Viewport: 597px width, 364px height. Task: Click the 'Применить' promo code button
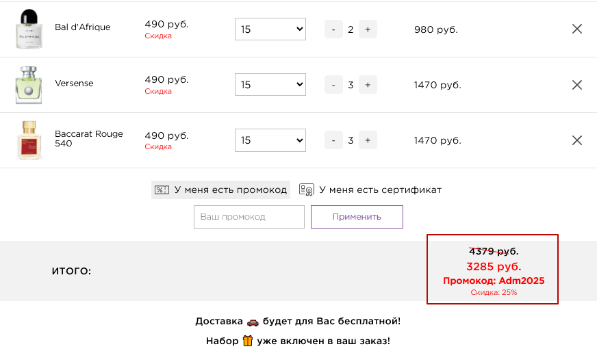[x=357, y=217]
